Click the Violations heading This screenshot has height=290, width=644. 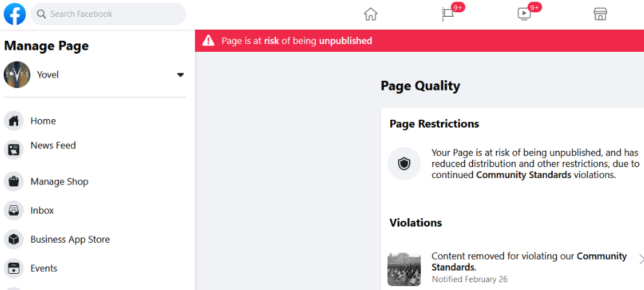tap(416, 223)
